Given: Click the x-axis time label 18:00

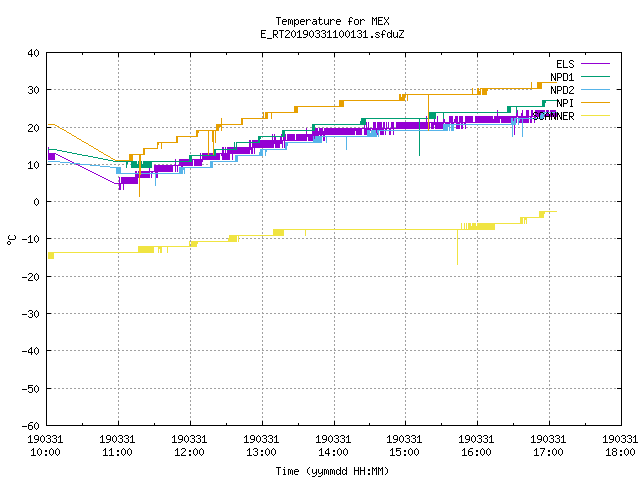Looking at the screenshot, I should point(620,452).
